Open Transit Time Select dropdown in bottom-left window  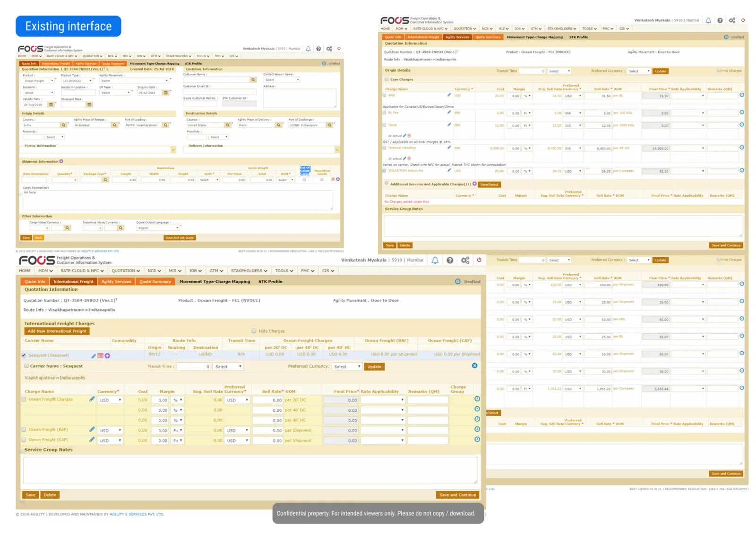pyautogui.click(x=228, y=367)
